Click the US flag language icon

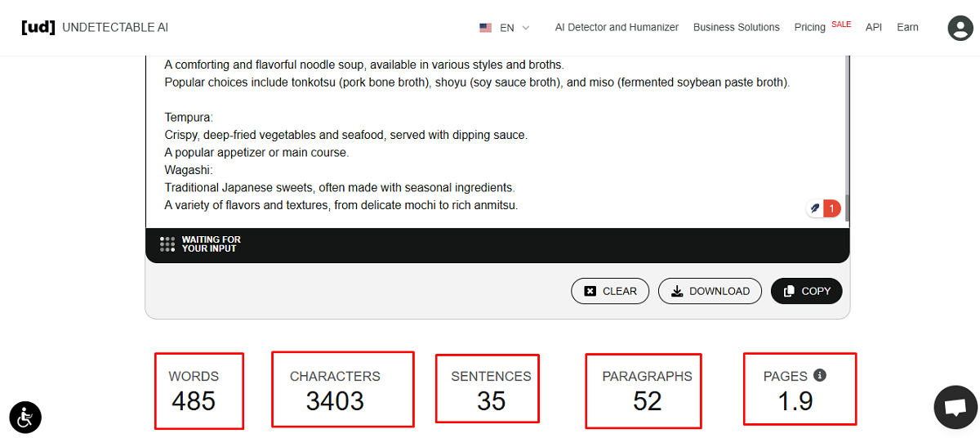pyautogui.click(x=486, y=28)
